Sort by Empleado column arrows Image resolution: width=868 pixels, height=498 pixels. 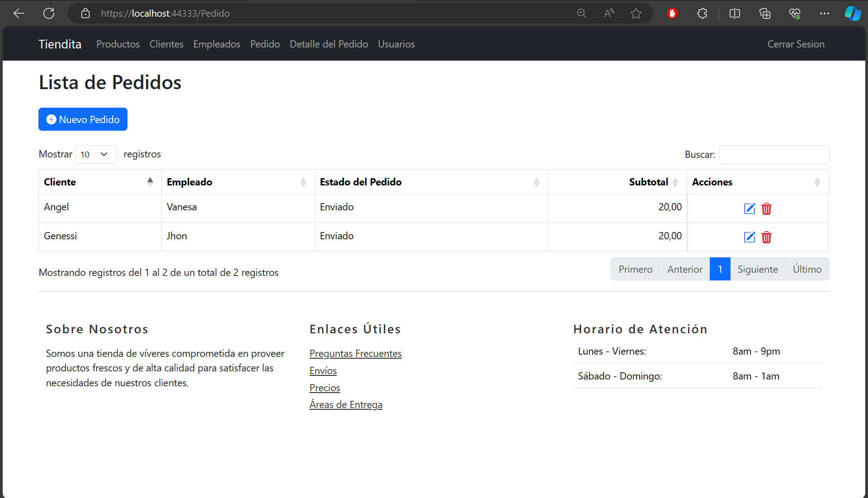[303, 182]
